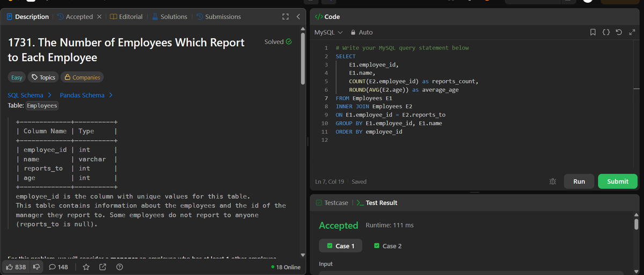Click the GROUP BY code line
The height and width of the screenshot is (275, 644).
pos(389,124)
